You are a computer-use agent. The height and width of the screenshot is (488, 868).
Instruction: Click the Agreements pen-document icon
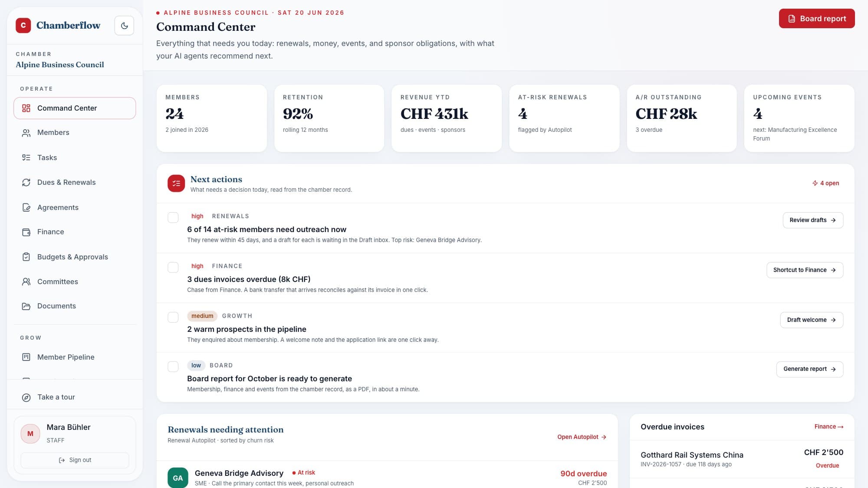(x=26, y=207)
